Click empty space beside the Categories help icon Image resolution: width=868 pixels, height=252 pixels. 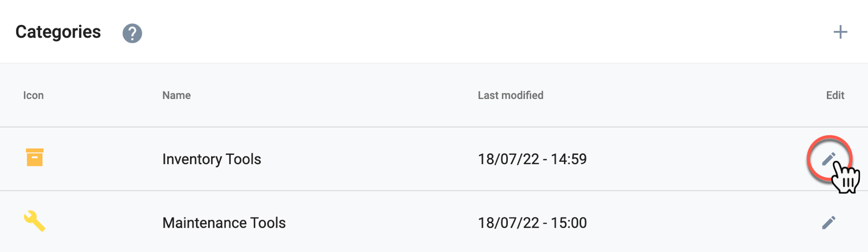pos(434,32)
